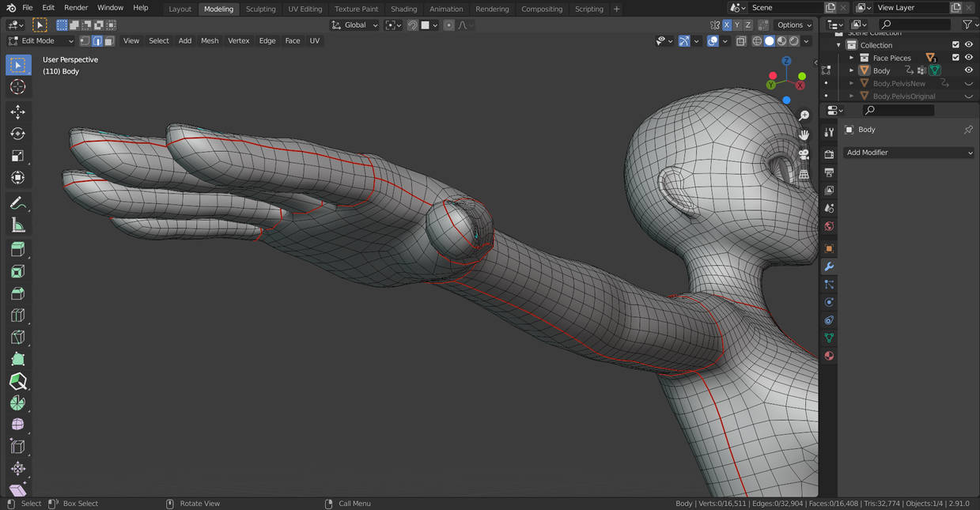Open the Global transform orientation dropdown

[354, 25]
